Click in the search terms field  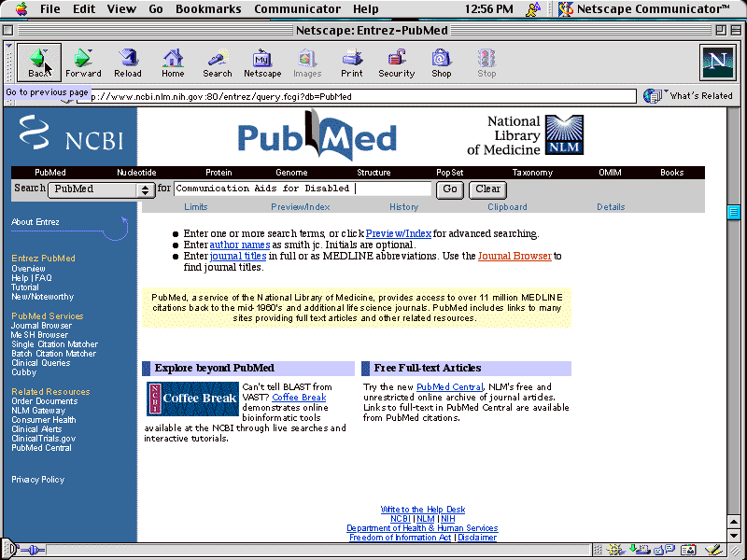(303, 189)
